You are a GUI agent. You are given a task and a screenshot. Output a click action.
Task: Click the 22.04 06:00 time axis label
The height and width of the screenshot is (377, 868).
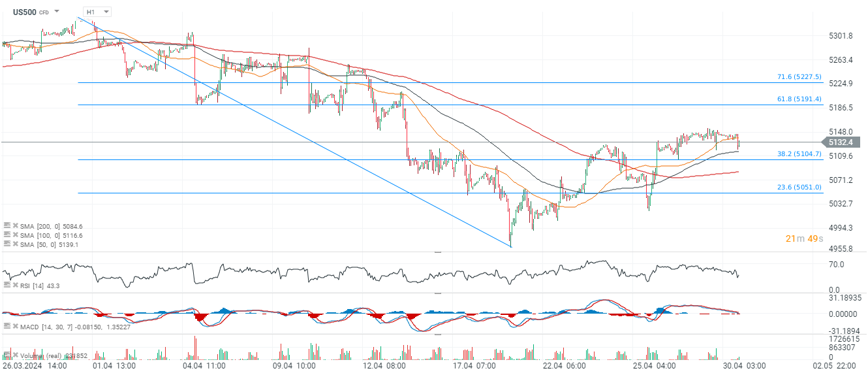coord(565,367)
